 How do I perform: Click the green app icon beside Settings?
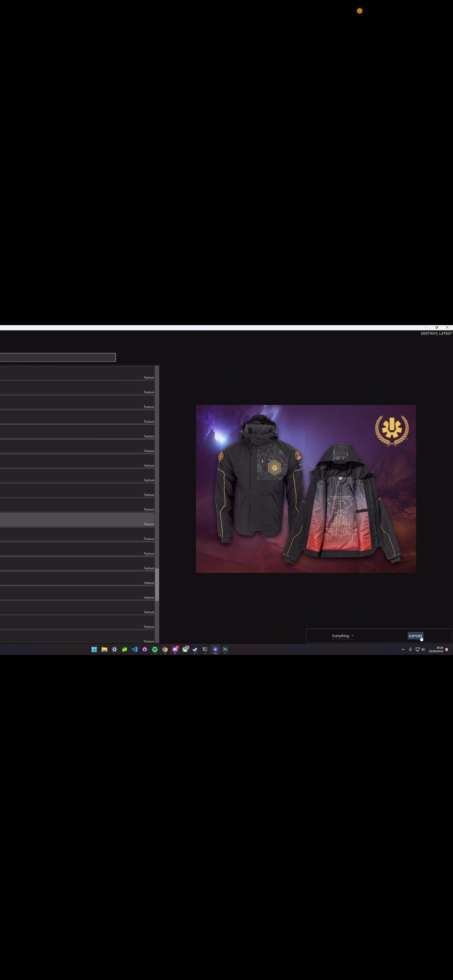[x=124, y=649]
